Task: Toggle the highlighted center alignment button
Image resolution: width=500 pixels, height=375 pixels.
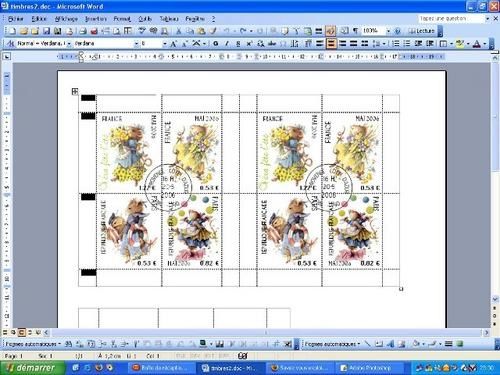Action: [331, 43]
